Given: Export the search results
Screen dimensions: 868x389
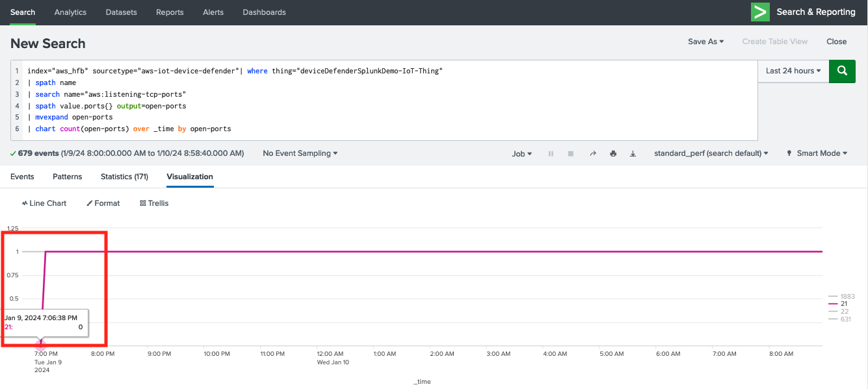Looking at the screenshot, I should [x=633, y=153].
